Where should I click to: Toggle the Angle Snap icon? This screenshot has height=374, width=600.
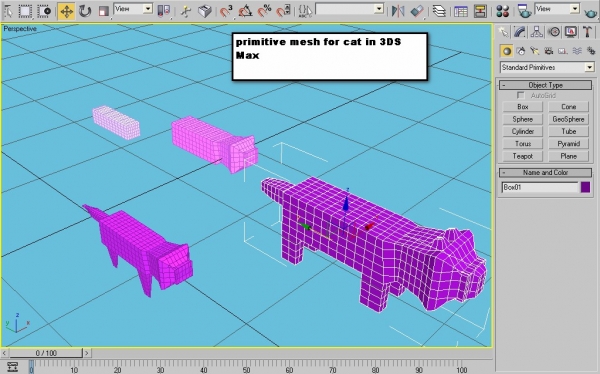(245, 11)
